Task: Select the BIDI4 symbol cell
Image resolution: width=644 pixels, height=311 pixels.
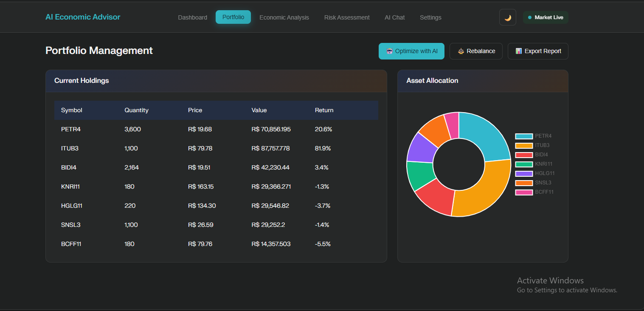Action: coord(69,168)
